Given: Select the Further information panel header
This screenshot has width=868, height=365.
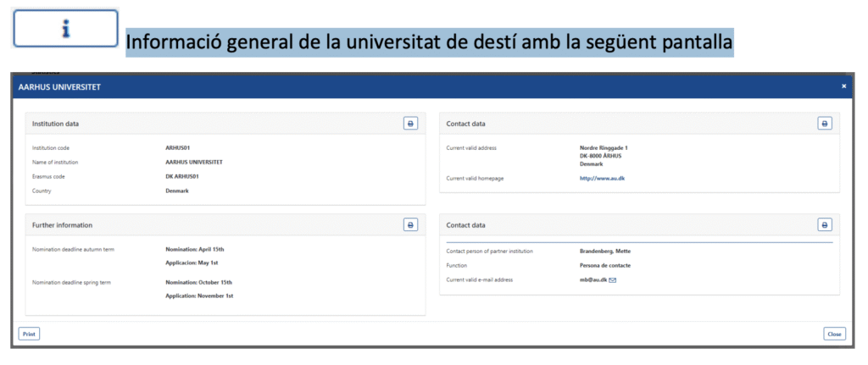Looking at the screenshot, I should click(x=63, y=225).
